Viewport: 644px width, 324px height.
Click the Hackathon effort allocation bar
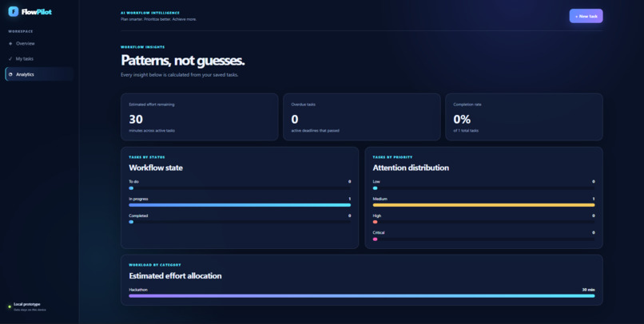(362, 296)
